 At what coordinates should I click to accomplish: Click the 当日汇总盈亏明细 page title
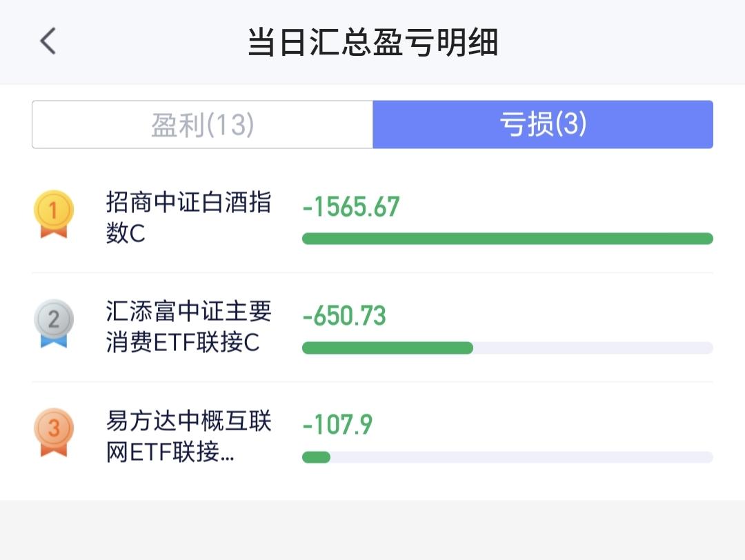click(372, 42)
